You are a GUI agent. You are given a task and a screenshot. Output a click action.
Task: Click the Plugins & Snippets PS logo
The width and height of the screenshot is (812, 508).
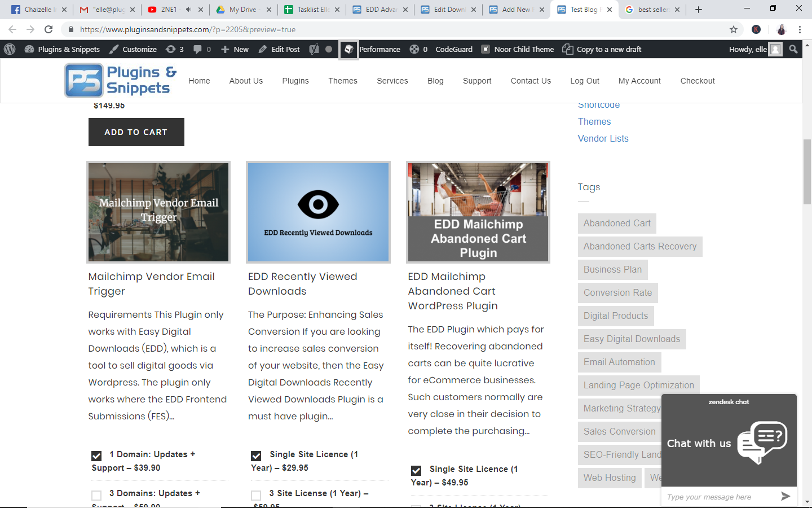click(121, 80)
